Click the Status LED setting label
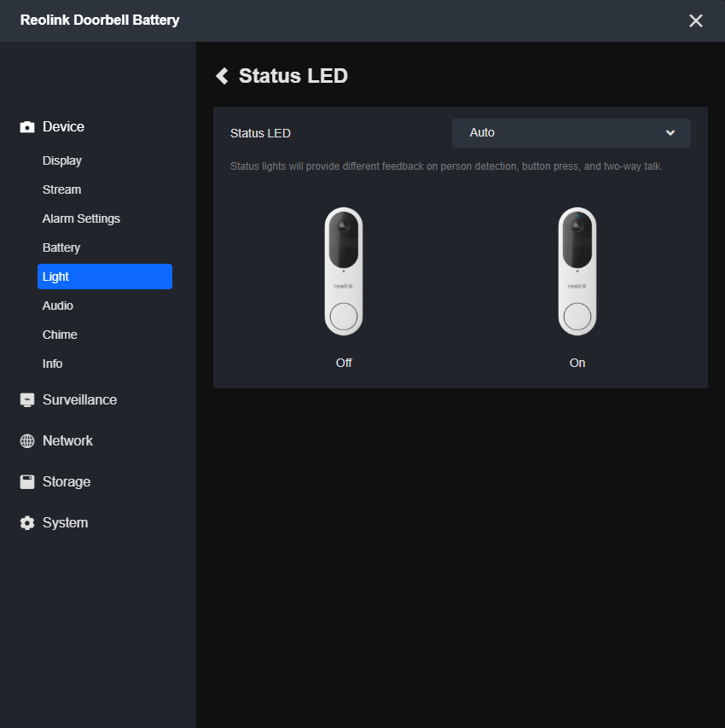The width and height of the screenshot is (725, 728). click(x=260, y=133)
